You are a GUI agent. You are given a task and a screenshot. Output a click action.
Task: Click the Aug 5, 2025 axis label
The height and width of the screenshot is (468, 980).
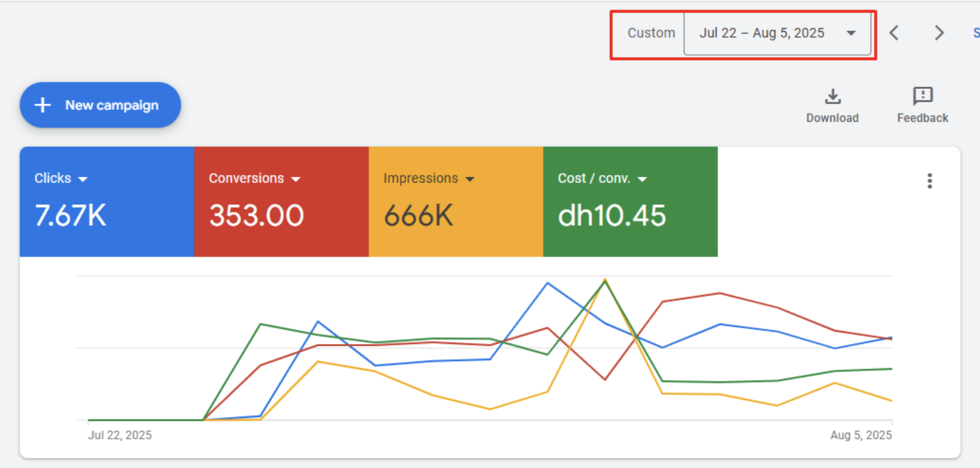(x=861, y=435)
